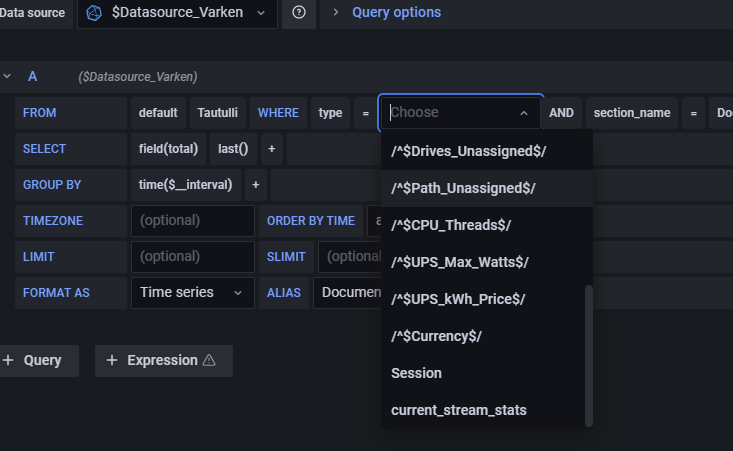
Task: Click the AND condition segment
Action: 561,113
